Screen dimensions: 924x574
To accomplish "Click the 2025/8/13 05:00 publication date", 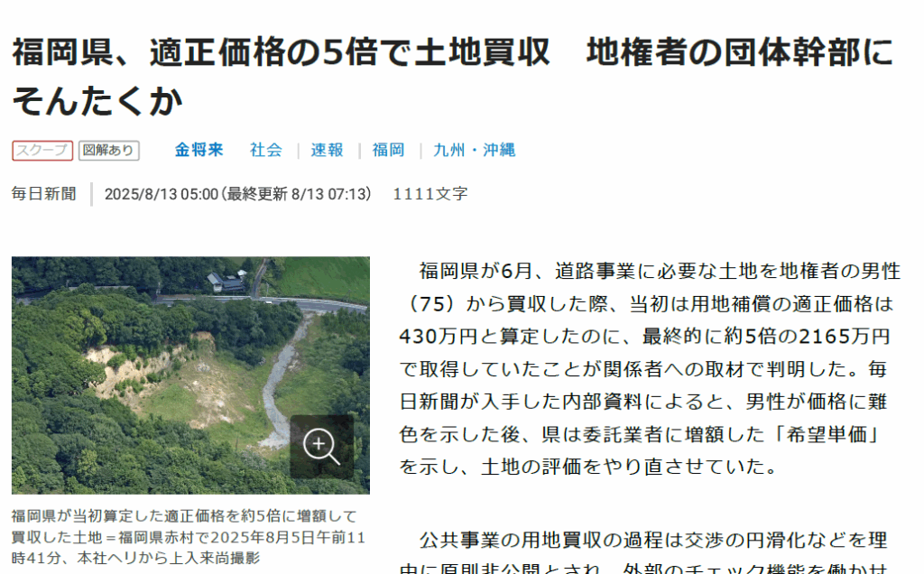I will point(162,194).
